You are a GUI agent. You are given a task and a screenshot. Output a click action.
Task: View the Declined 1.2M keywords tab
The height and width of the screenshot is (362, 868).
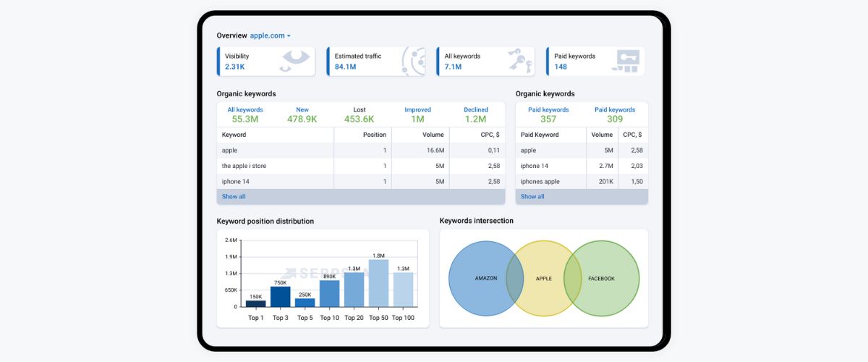475,114
